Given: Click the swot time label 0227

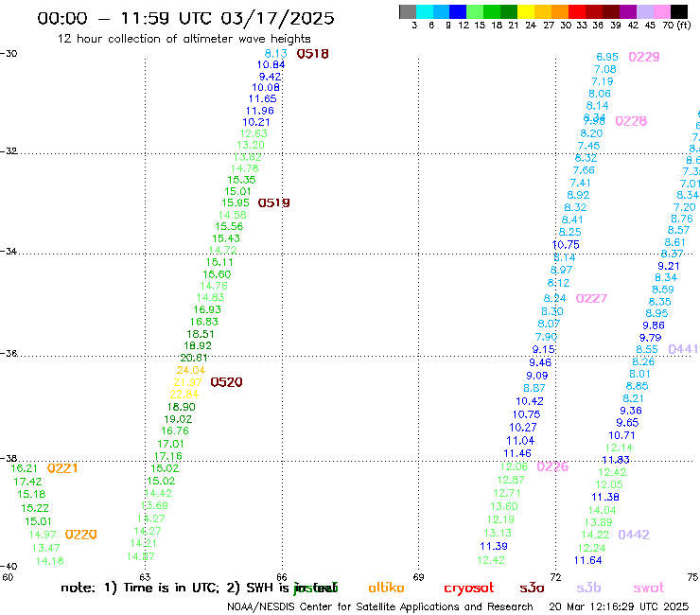Looking at the screenshot, I should pyautogui.click(x=591, y=299).
